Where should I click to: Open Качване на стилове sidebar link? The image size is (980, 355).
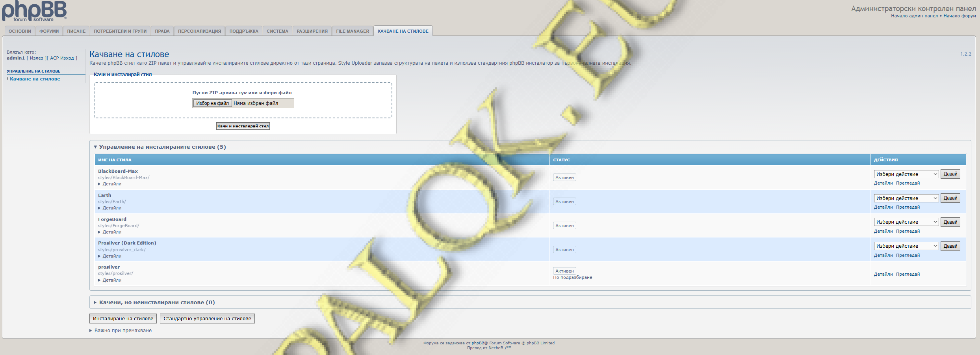click(x=35, y=79)
